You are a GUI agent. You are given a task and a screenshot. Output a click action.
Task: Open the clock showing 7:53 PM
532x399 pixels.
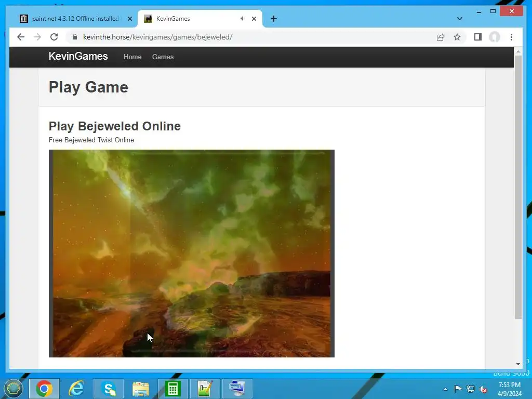(x=510, y=389)
